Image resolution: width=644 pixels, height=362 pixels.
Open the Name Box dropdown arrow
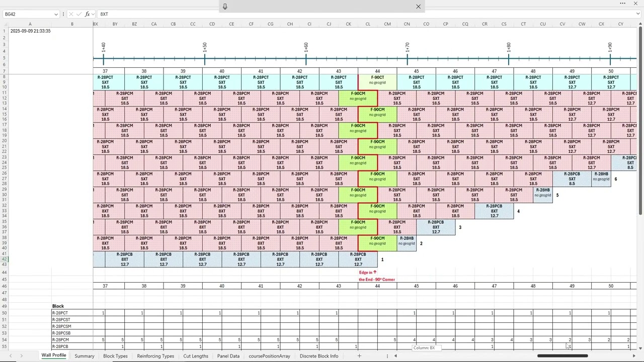[56, 14]
